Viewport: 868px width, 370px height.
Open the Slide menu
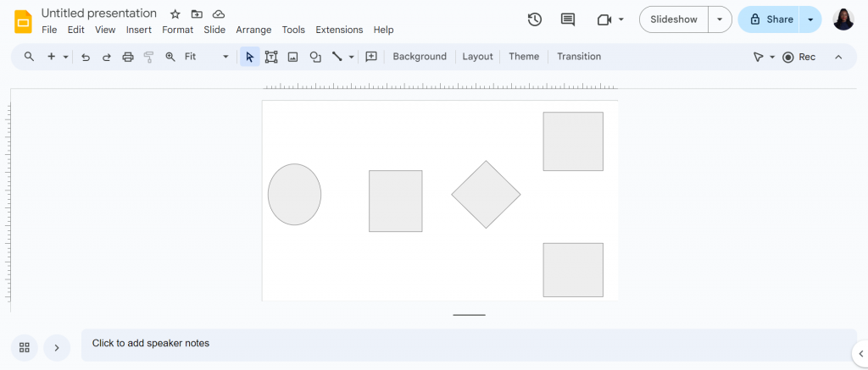coord(214,30)
